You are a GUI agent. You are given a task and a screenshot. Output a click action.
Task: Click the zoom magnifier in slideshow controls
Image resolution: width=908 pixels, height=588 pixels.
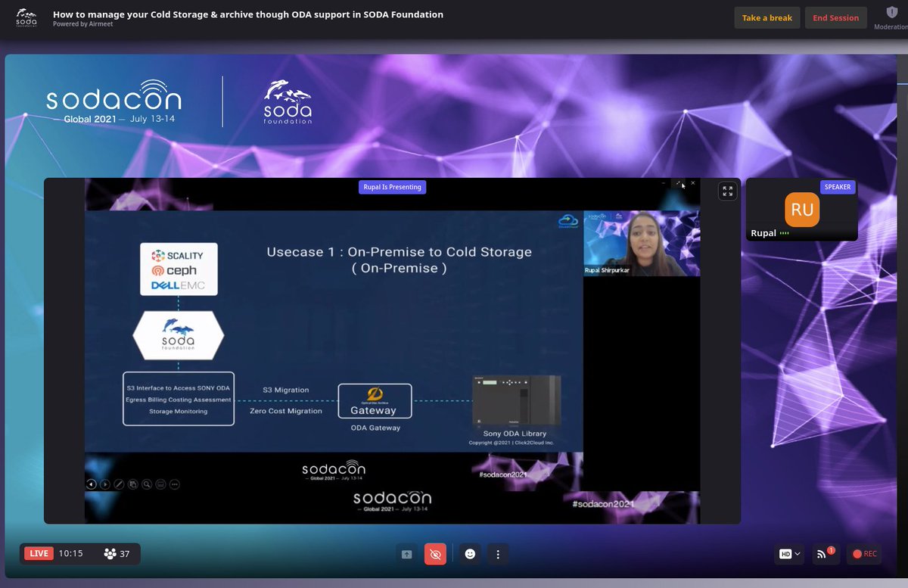click(147, 484)
